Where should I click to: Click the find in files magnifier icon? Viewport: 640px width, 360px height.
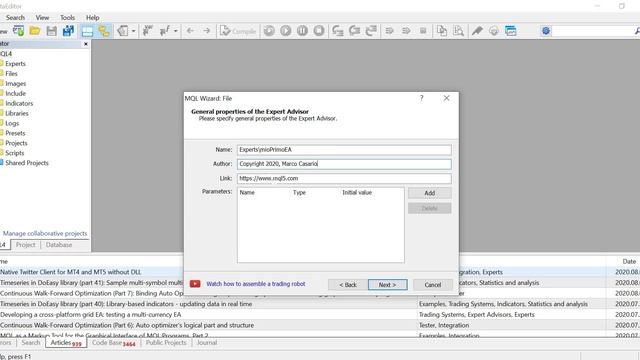(458, 31)
